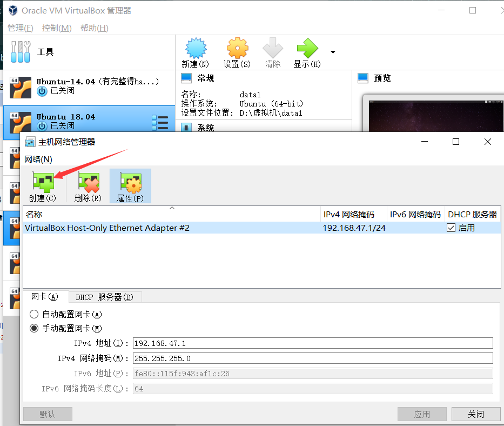Viewport: 504px width, 426px height.
Task: Click the IPv4 Address input field
Action: [x=313, y=343]
